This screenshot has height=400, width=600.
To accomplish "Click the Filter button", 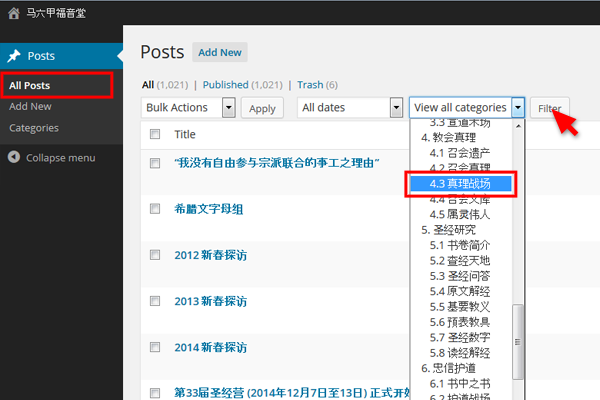I will 550,108.
